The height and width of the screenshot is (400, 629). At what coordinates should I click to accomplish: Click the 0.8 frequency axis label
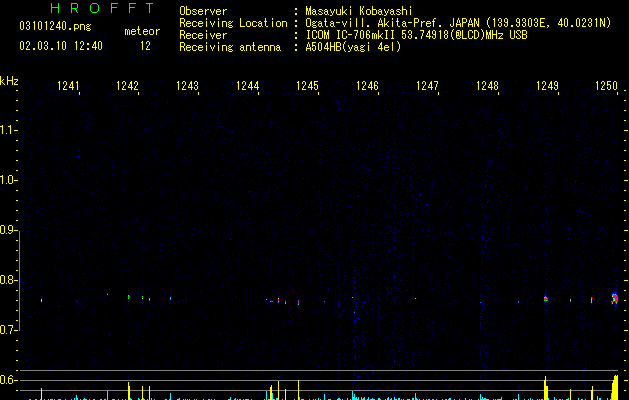tap(8, 280)
